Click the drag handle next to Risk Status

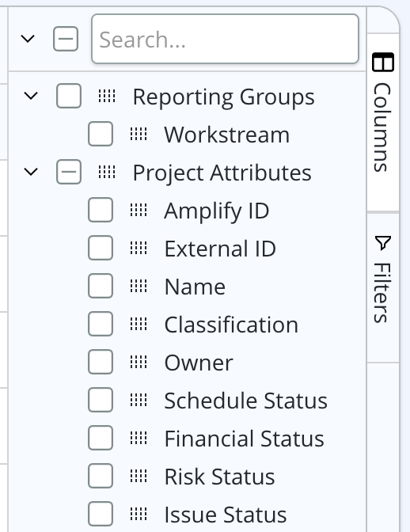pos(139,476)
